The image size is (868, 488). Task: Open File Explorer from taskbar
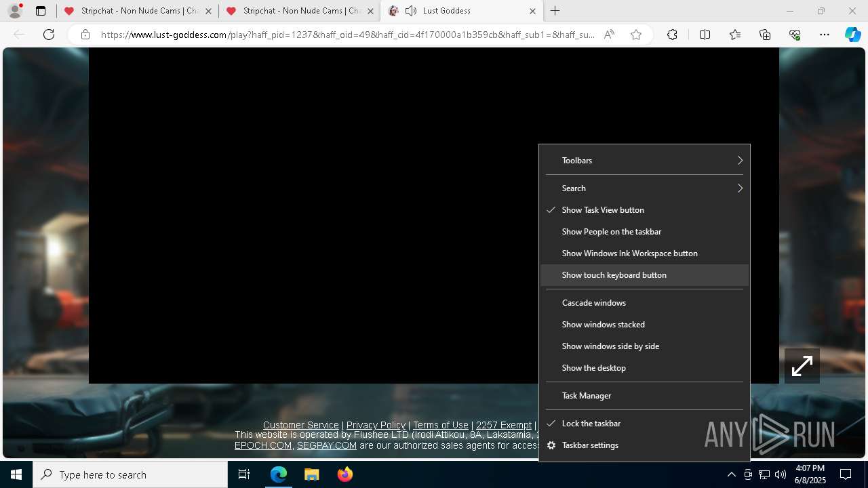[311, 474]
